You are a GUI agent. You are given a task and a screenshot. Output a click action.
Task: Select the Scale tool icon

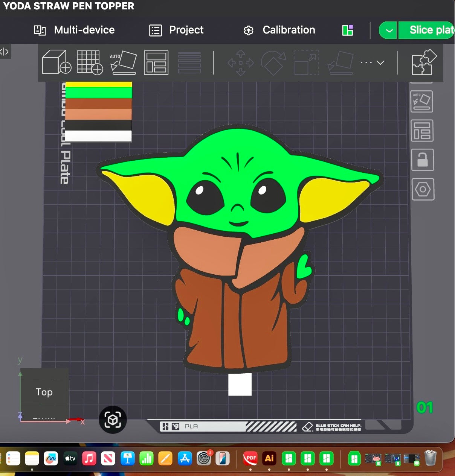307,63
